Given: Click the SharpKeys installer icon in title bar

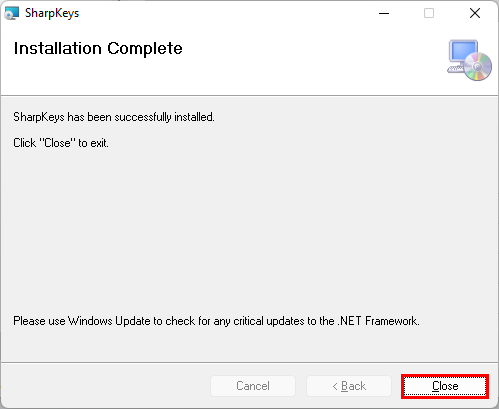Looking at the screenshot, I should point(11,13).
